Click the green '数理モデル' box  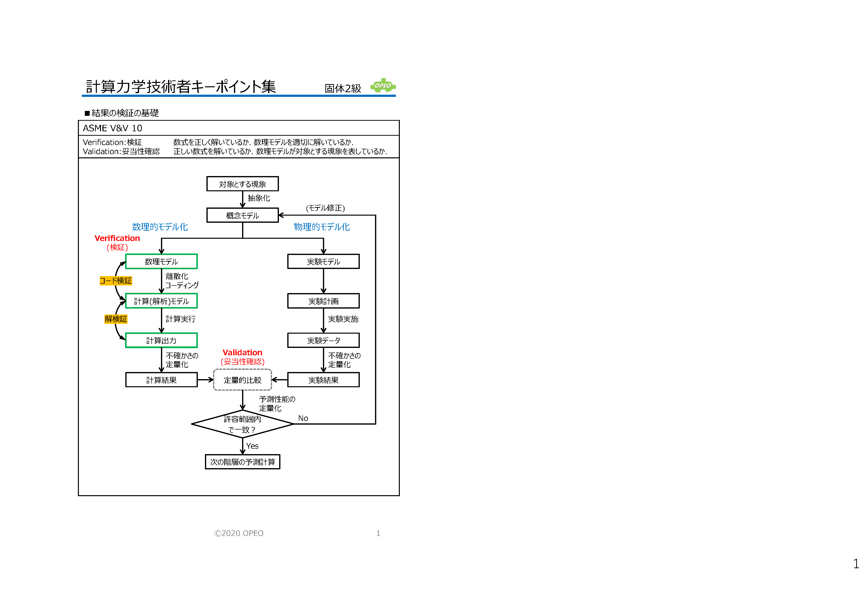pyautogui.click(x=161, y=261)
